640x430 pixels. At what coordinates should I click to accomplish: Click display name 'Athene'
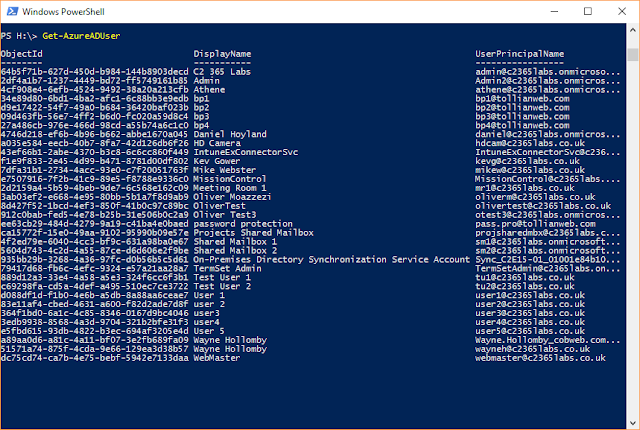pyautogui.click(x=209, y=90)
